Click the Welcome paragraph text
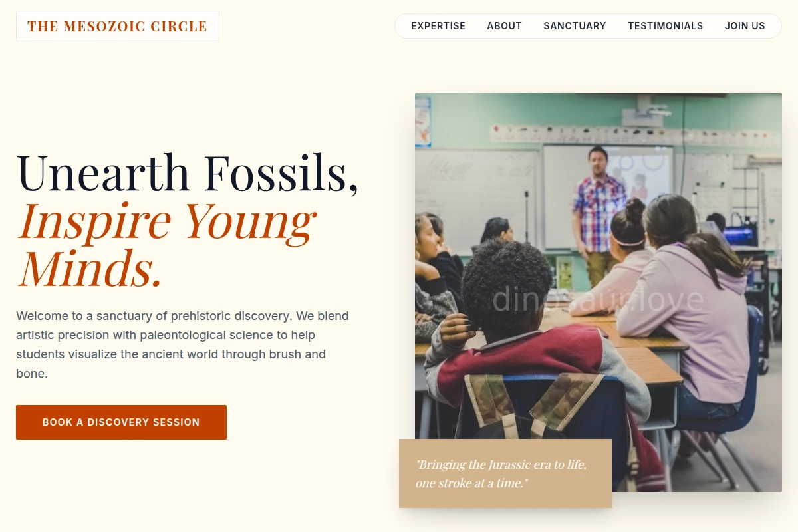Image resolution: width=798 pixels, height=532 pixels. pos(184,344)
